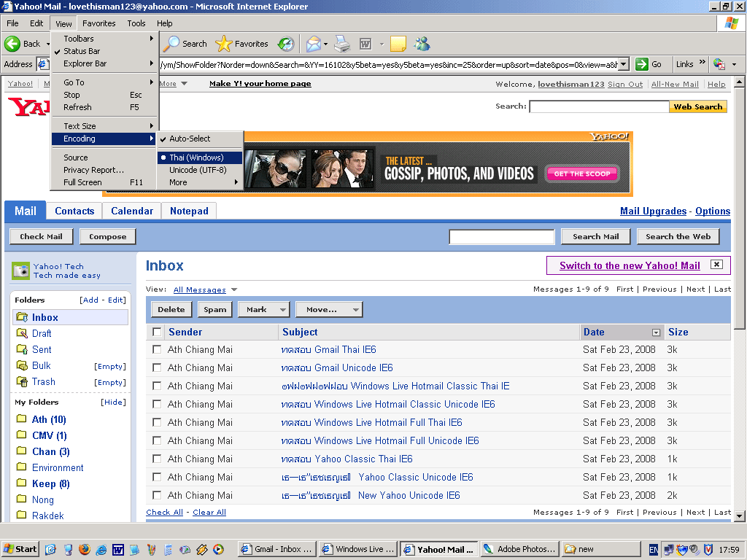Open the address bar dropdown arrow
This screenshot has height=560, width=747.
(x=624, y=64)
